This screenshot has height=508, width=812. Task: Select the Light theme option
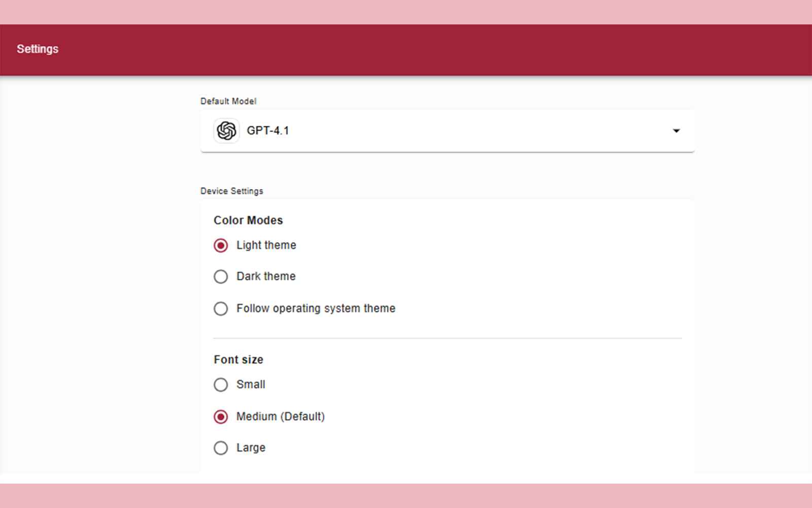(x=221, y=245)
